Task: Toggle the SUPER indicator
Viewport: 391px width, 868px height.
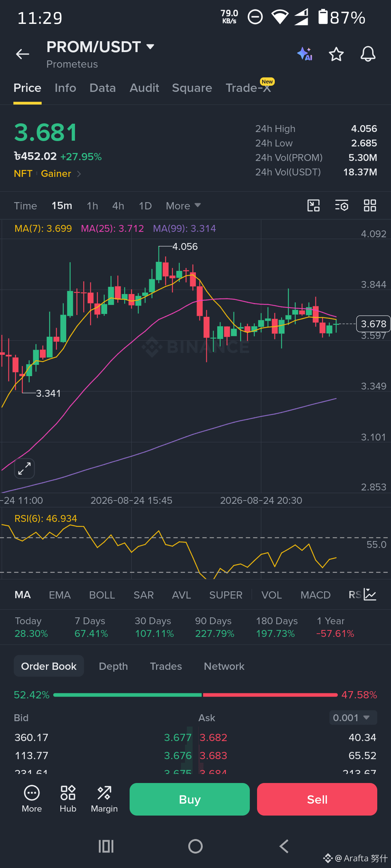Action: click(x=226, y=595)
